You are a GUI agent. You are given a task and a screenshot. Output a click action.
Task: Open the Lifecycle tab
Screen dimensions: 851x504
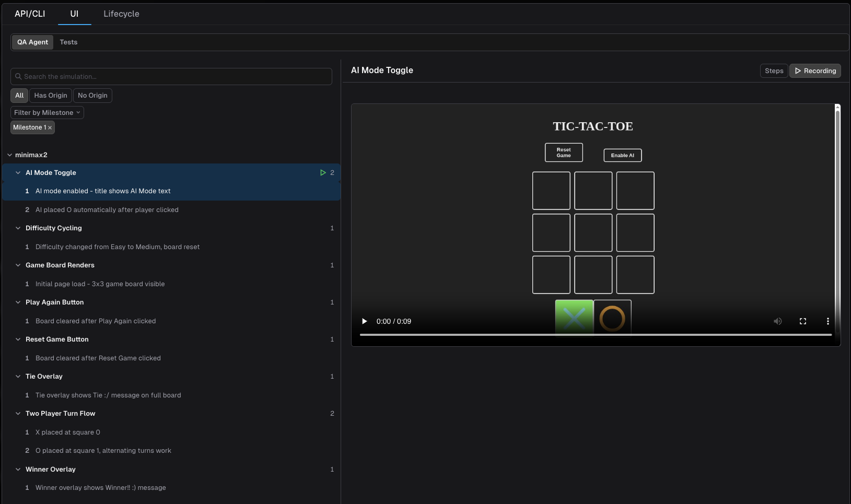pyautogui.click(x=121, y=14)
